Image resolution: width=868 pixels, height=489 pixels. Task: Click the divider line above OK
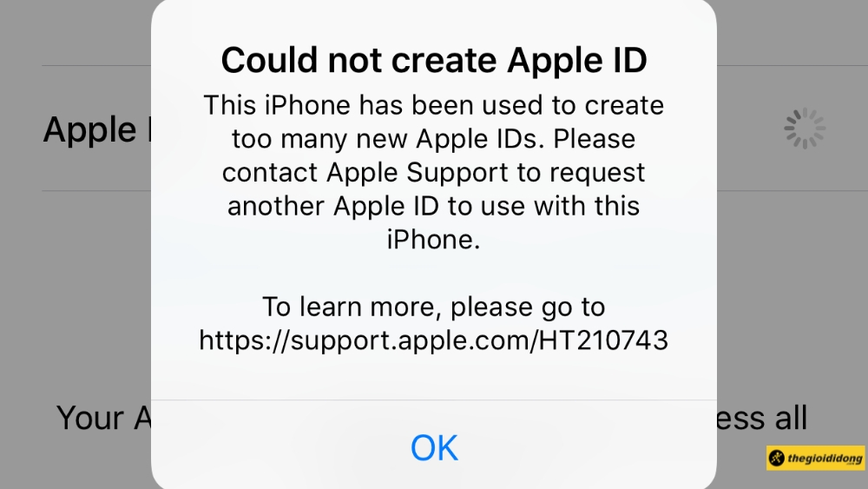point(434,400)
